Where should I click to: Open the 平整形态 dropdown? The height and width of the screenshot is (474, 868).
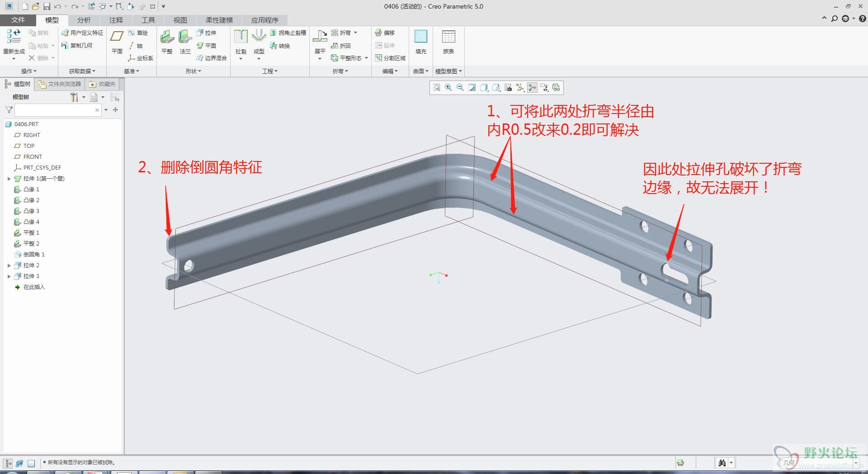tap(366, 58)
